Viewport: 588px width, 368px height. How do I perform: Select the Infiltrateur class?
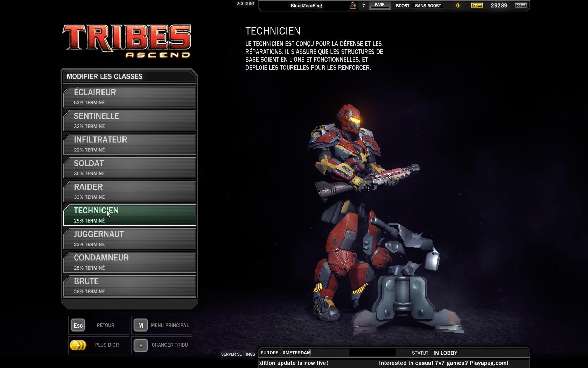pos(129,144)
